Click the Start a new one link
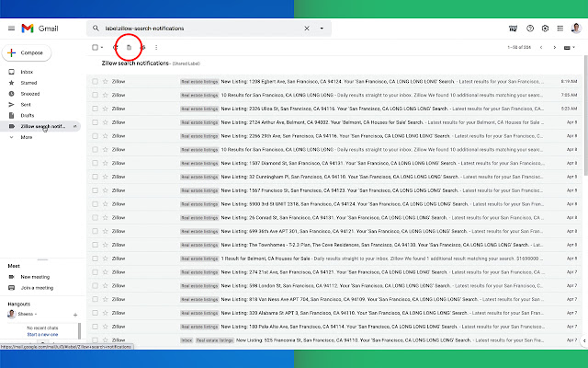The image size is (588, 368). pyautogui.click(x=39, y=334)
